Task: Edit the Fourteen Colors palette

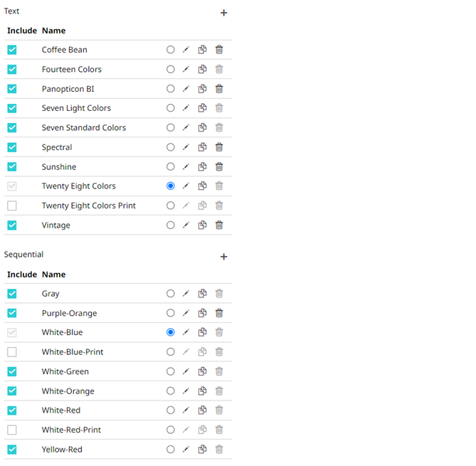Action: tap(186, 69)
